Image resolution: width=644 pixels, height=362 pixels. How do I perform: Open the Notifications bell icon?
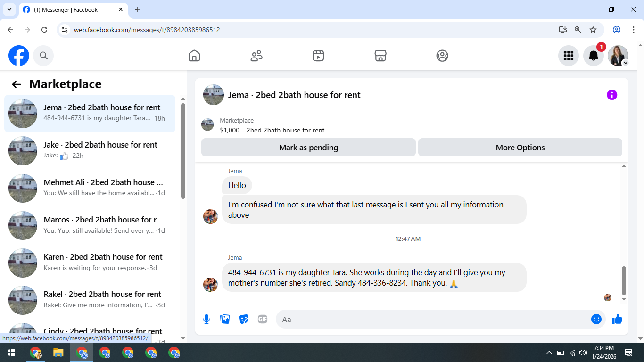tap(594, 56)
